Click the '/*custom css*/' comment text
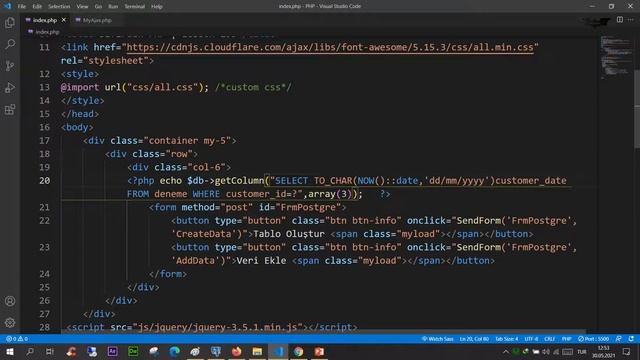This screenshot has height=360, width=640. (253, 87)
